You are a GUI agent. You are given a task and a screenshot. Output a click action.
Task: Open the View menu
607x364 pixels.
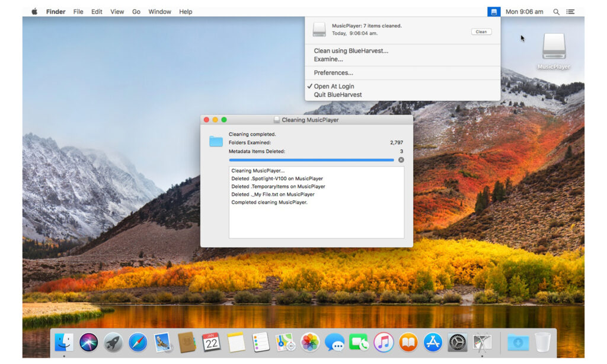pyautogui.click(x=117, y=12)
